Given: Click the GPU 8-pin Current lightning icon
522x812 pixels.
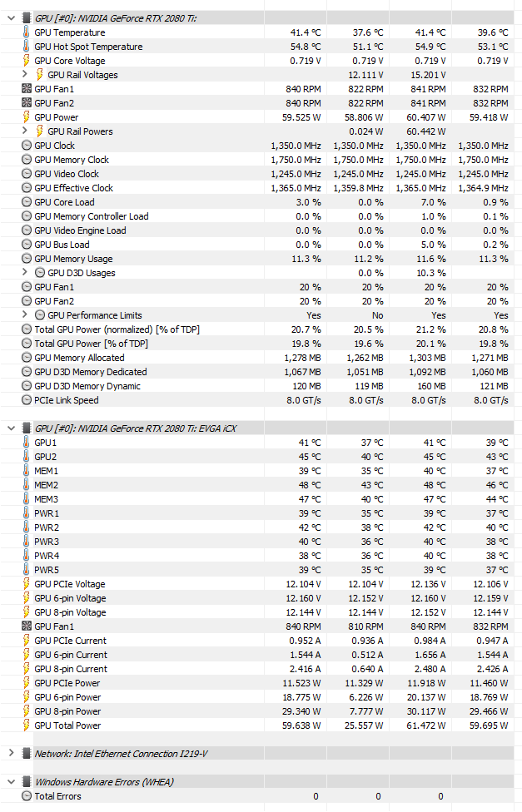Looking at the screenshot, I should tap(27, 669).
